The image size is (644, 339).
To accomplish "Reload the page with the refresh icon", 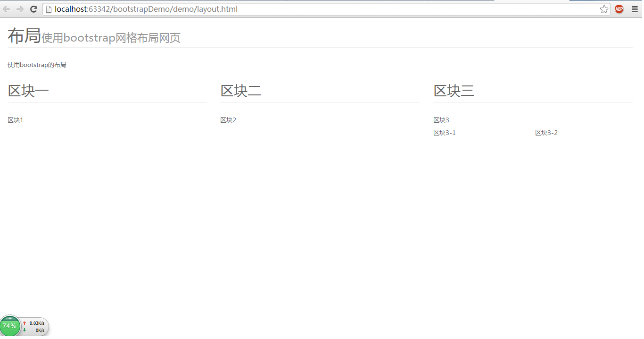I will pos(34,9).
